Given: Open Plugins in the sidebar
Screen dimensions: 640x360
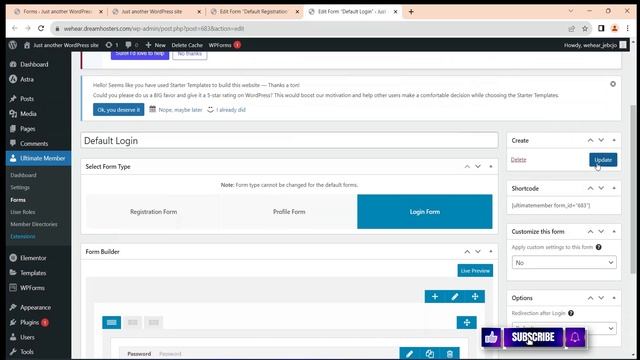Looking at the screenshot, I should 29,322.
